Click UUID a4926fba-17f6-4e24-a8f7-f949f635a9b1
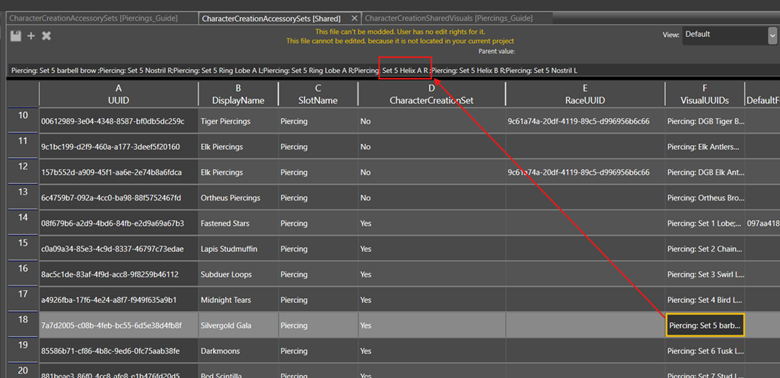The width and height of the screenshot is (780, 378). 118,300
